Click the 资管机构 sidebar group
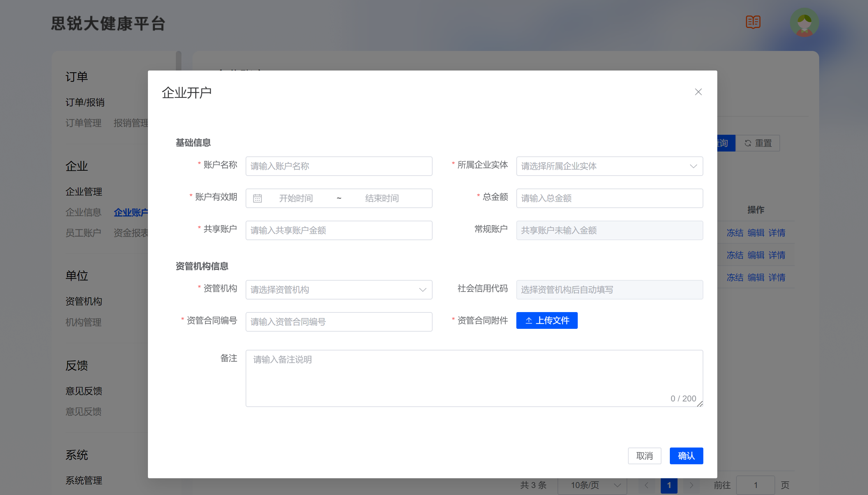Viewport: 868px width, 495px height. click(x=84, y=301)
